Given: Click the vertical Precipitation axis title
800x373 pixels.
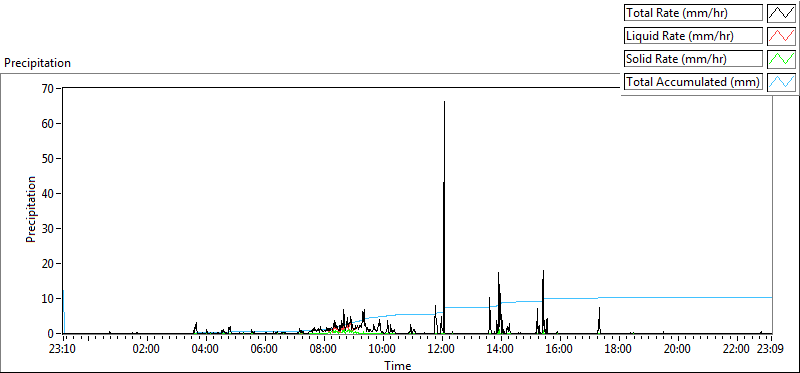Looking at the screenshot, I should (x=31, y=209).
